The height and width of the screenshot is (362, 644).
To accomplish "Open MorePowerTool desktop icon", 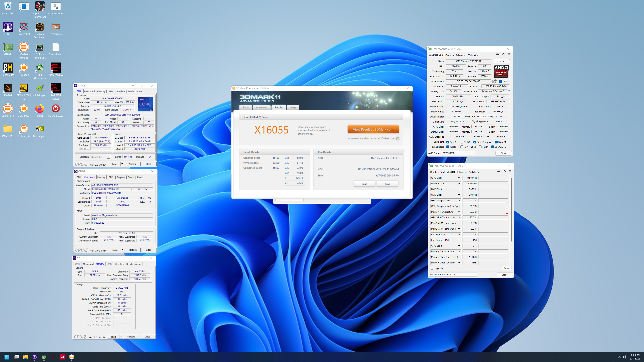I will coord(56,69).
